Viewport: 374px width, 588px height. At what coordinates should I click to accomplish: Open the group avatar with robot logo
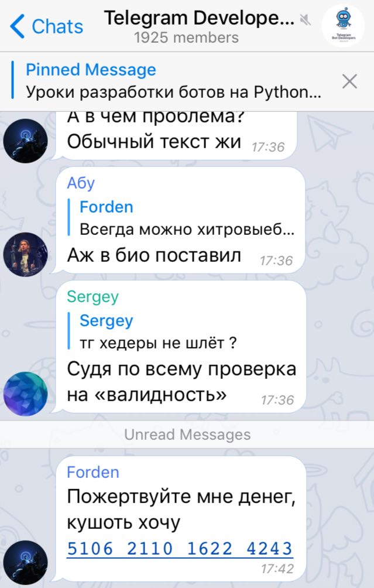[x=343, y=26]
